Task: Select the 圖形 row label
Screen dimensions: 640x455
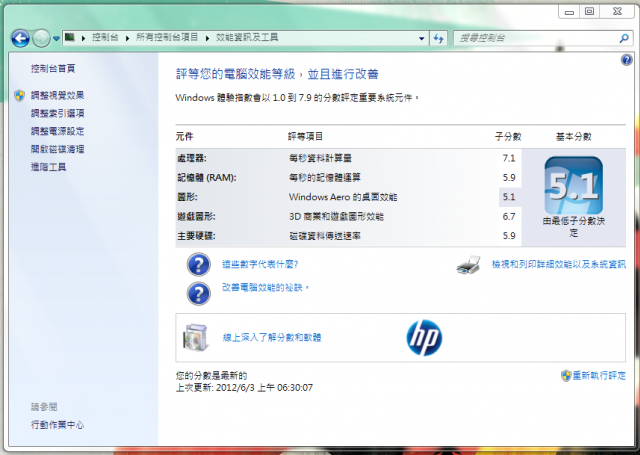Action: coord(187,197)
